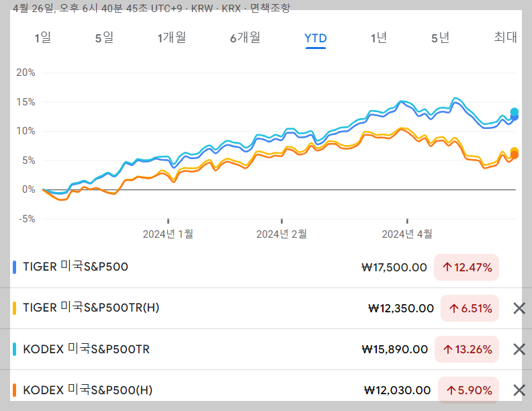Click the cyan endpoint dot on chart

pos(515,112)
